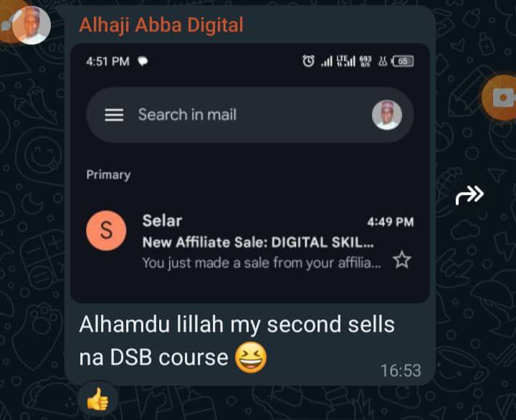Click the laughing emoji in message
The image size is (516, 420).
[251, 358]
